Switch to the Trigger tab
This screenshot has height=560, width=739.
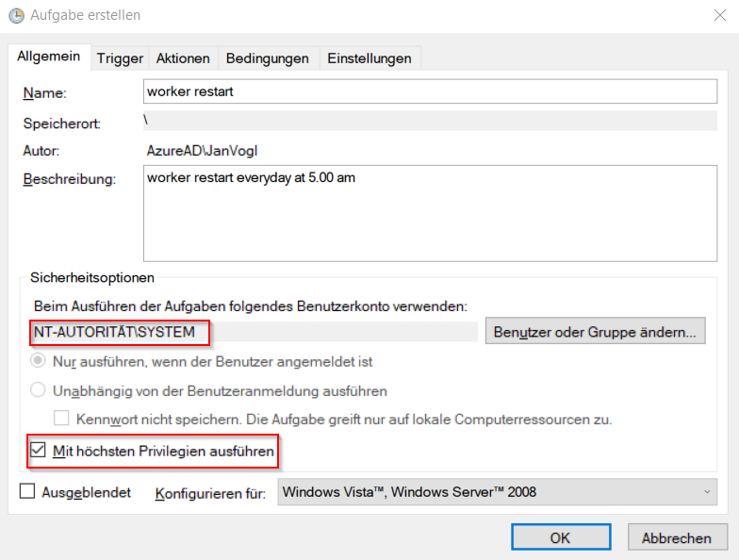click(x=120, y=58)
